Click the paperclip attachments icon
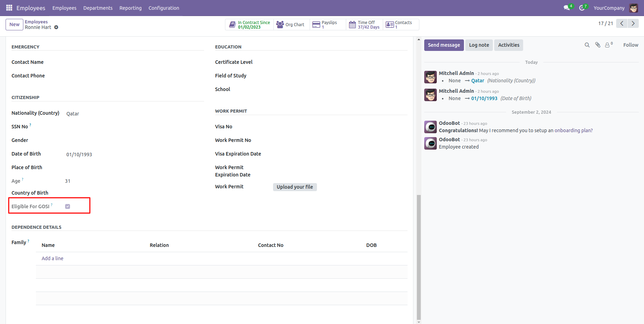 598,45
